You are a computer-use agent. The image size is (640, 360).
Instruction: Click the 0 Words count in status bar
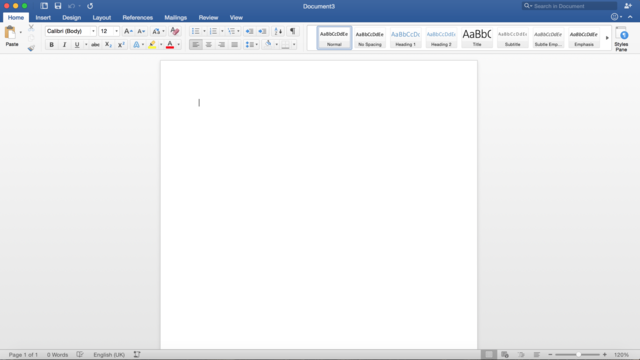point(58,355)
